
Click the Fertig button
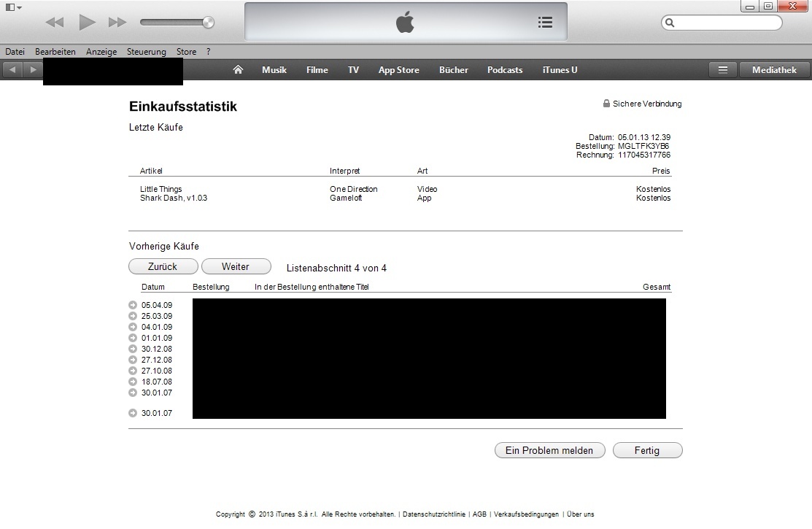click(x=647, y=450)
